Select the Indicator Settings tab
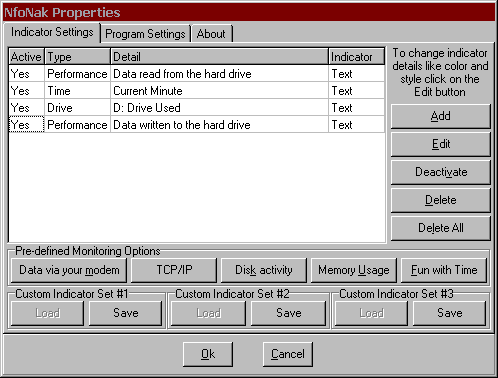 [52, 32]
